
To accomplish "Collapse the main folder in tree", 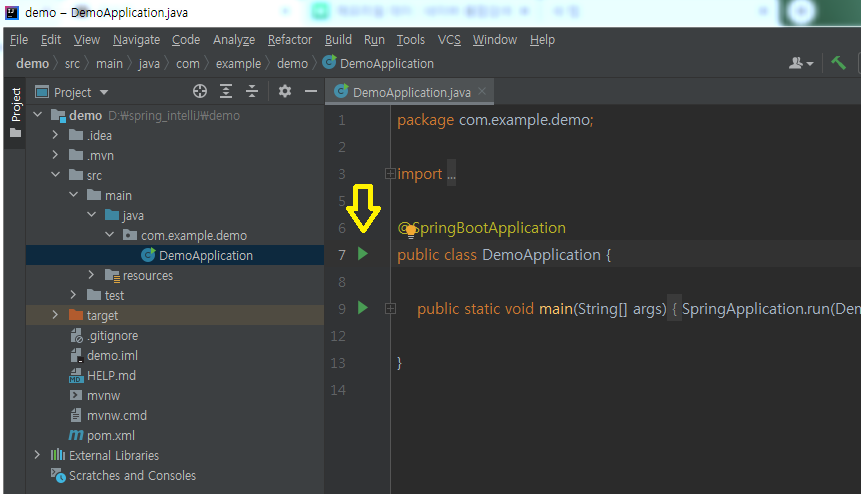I will (74, 195).
